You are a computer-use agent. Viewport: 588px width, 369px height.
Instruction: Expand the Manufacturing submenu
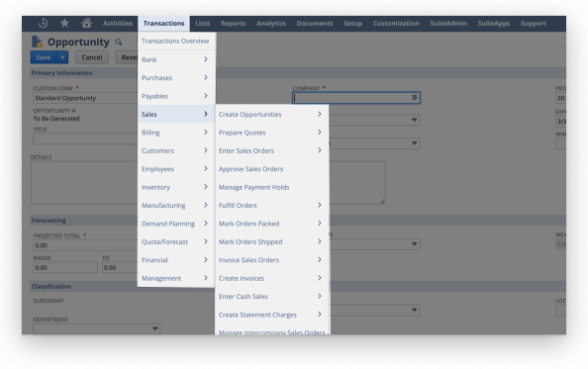(176, 205)
